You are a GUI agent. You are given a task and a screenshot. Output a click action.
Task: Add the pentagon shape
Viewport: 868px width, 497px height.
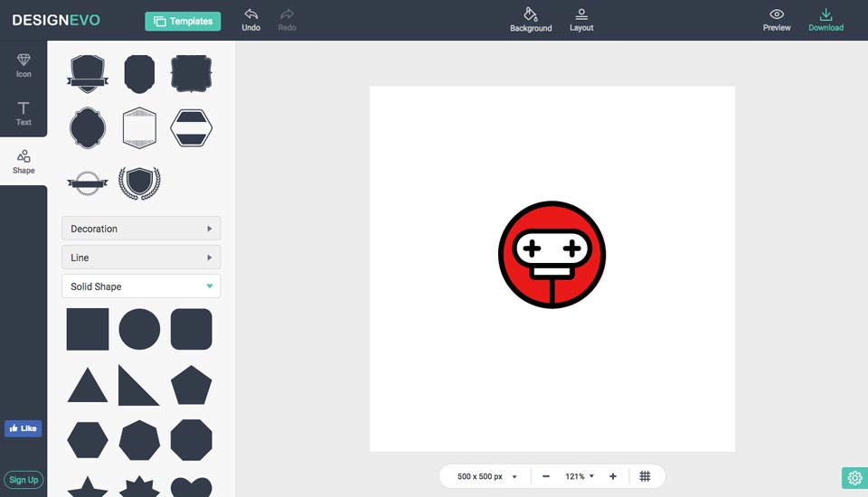coord(191,385)
